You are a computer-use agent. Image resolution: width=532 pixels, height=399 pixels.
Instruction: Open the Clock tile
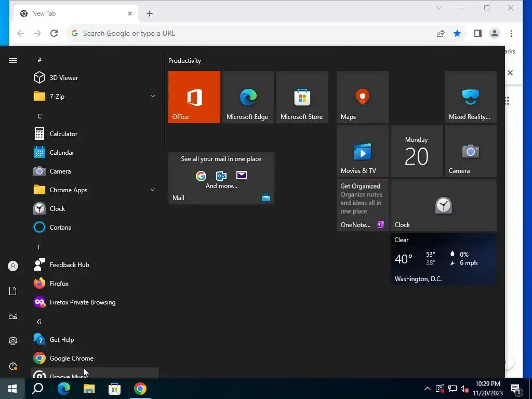(x=444, y=205)
